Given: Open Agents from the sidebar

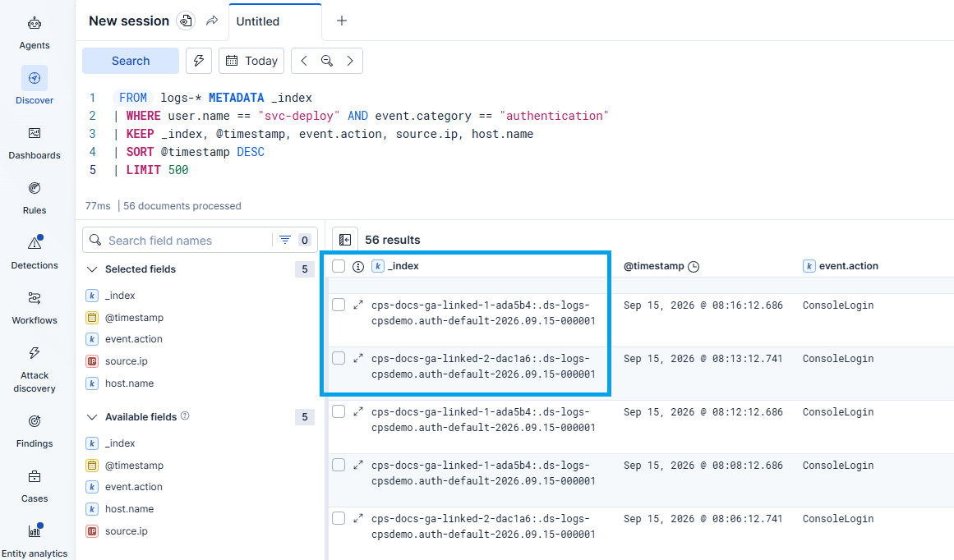Looking at the screenshot, I should click(34, 33).
